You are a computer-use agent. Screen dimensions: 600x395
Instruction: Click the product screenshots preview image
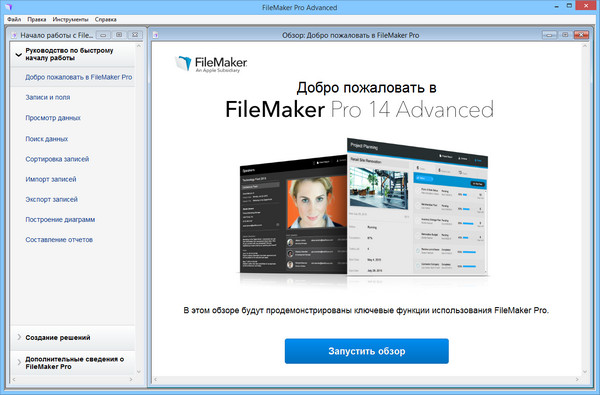point(364,207)
